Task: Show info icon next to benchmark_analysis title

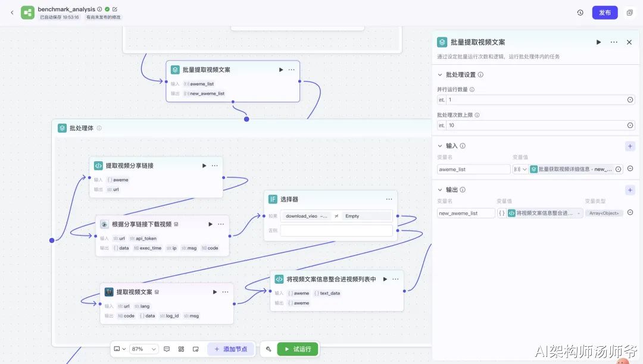Action: tap(99, 9)
